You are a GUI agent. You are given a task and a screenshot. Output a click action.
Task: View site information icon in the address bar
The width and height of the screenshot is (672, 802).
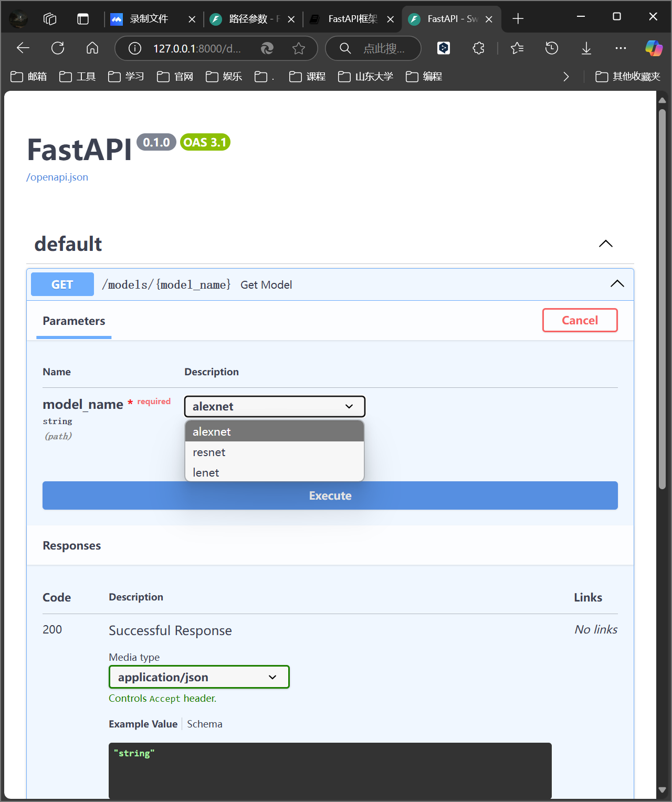point(135,48)
